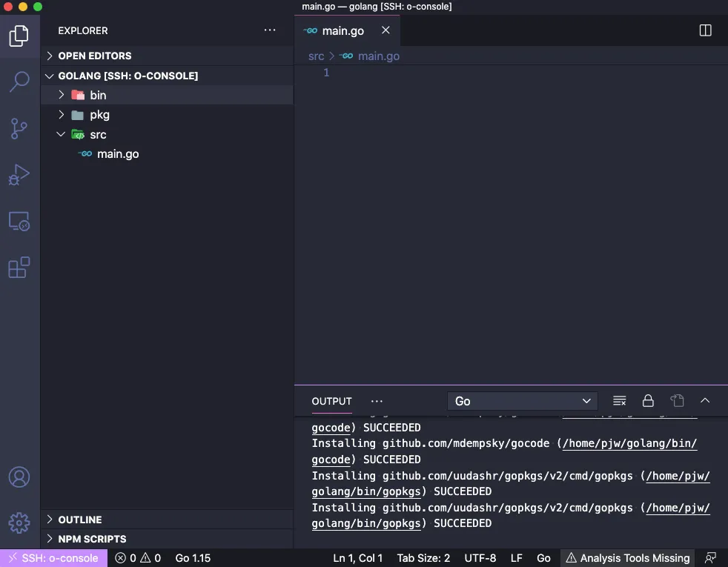728x567 pixels.
Task: Click the main.go breadcrumb segment
Action: point(378,56)
